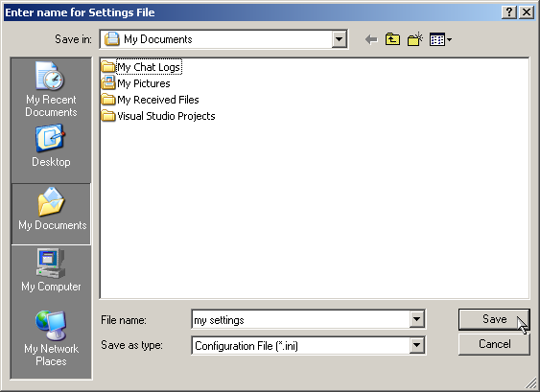This screenshot has width=540, height=392.
Task: Cancel the save dialog
Action: click(494, 344)
